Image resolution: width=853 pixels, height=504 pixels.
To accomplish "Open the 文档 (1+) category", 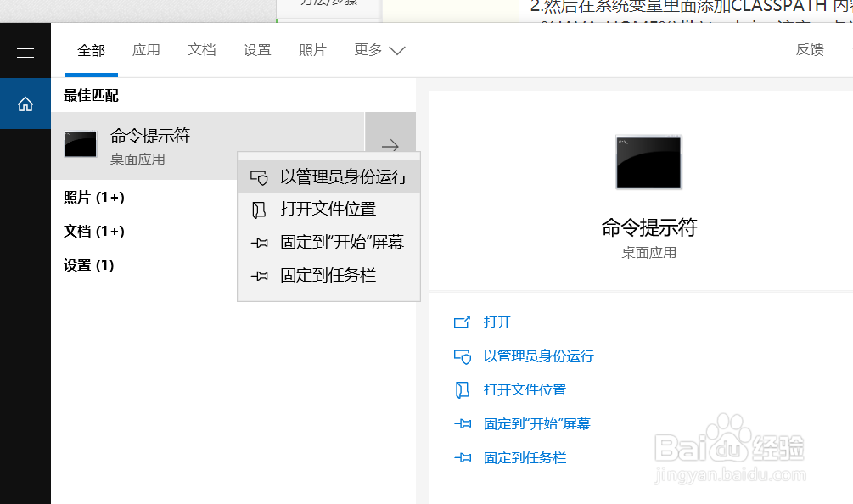I will click(x=94, y=232).
